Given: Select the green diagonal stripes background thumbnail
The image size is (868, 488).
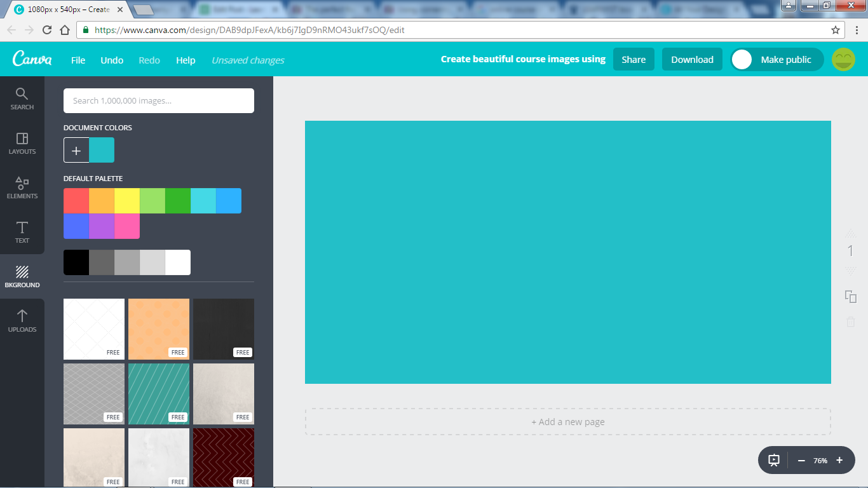Looking at the screenshot, I should (158, 393).
